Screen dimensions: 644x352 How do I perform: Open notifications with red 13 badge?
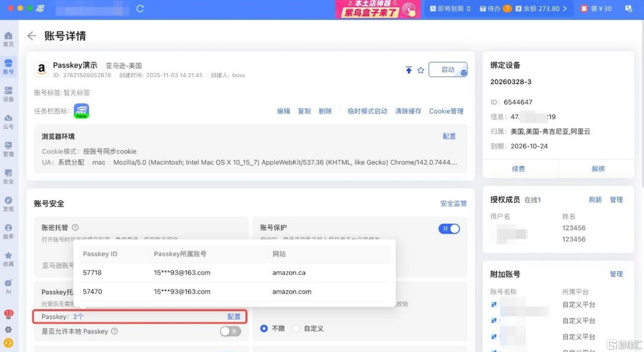(x=8, y=314)
